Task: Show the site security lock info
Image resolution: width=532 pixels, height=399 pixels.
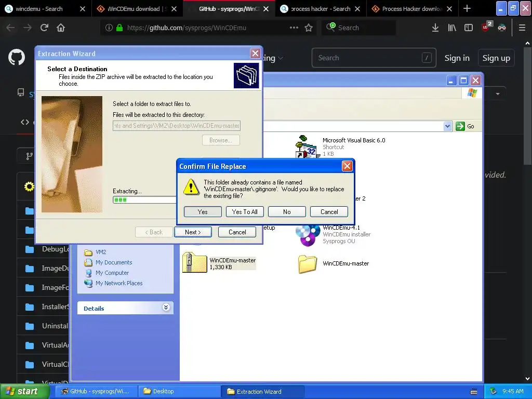Action: (x=119, y=28)
